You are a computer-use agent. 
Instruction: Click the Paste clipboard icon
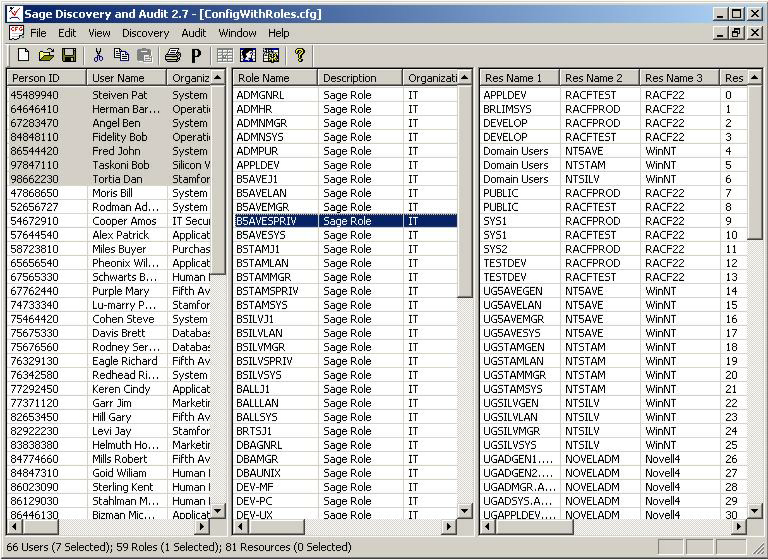145,55
